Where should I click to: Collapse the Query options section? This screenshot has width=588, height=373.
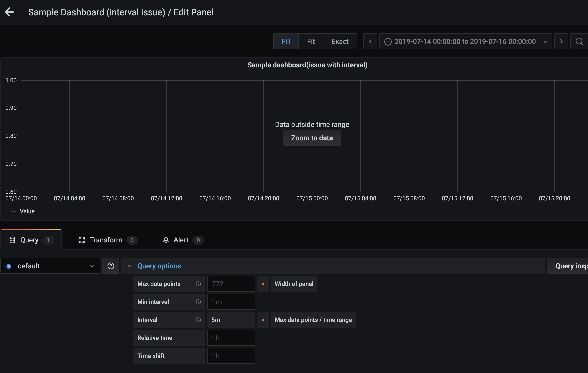159,266
